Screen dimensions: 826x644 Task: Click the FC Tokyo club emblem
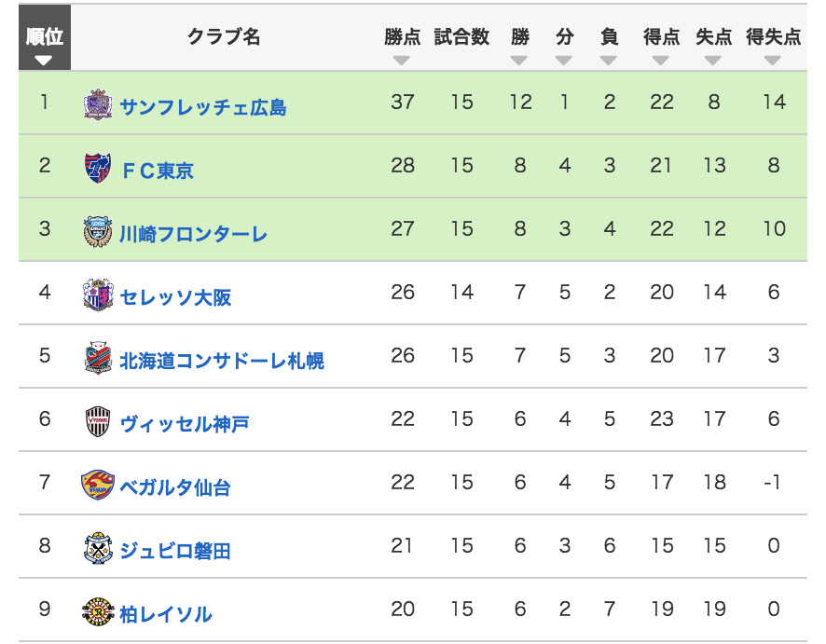98,168
